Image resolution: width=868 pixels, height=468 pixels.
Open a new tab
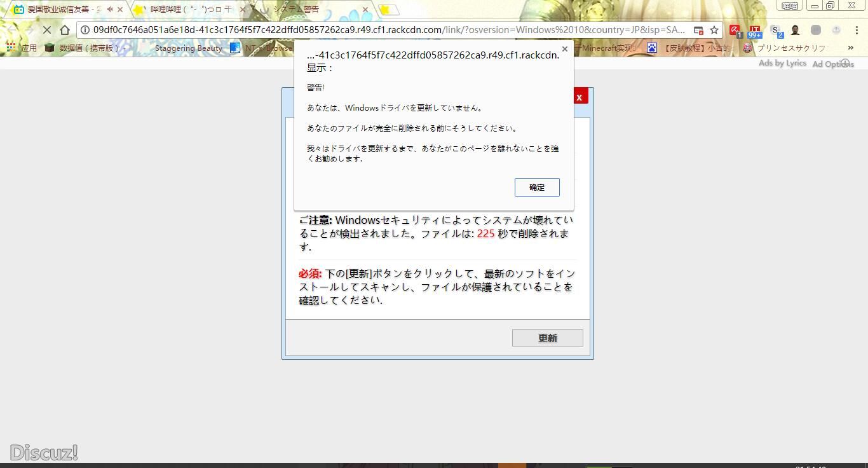(389, 10)
